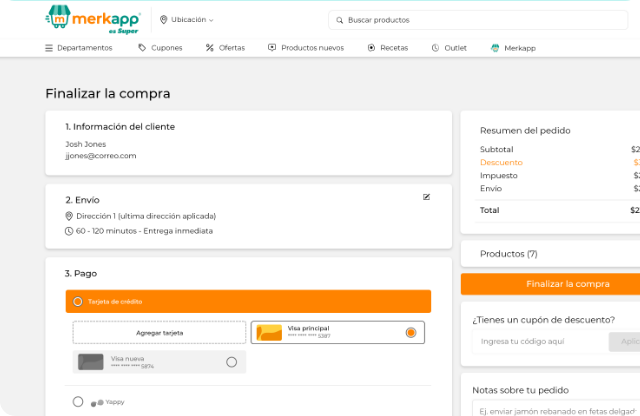Viewport: 640px width, 416px height.
Task: Open the Recetas page
Action: [x=394, y=48]
